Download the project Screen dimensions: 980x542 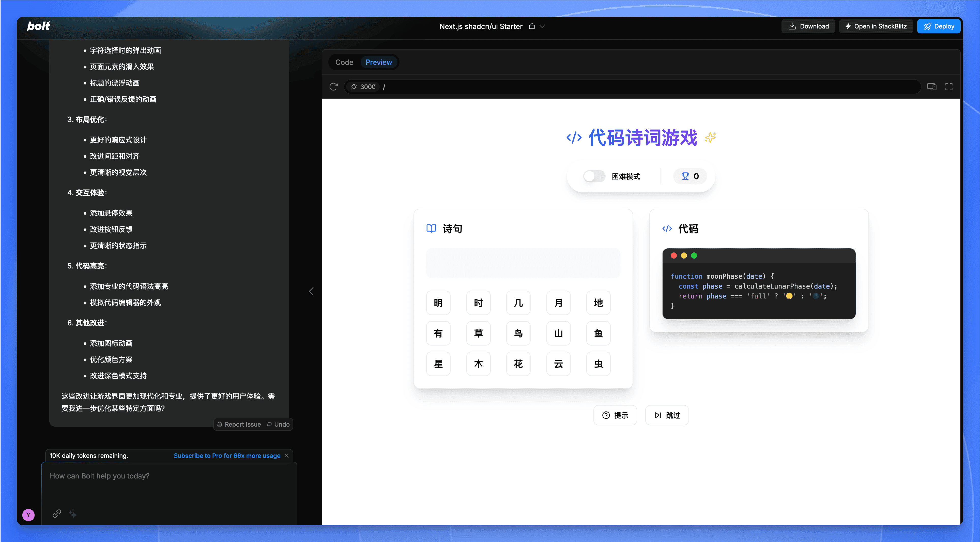(808, 26)
